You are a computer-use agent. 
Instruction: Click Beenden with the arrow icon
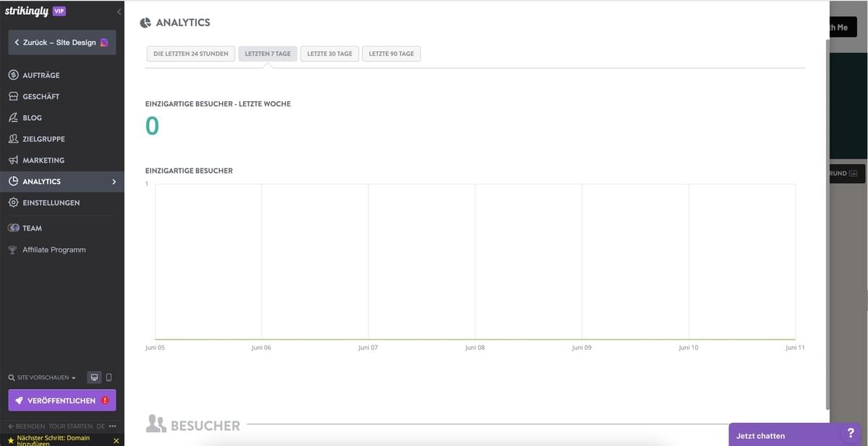click(26, 426)
